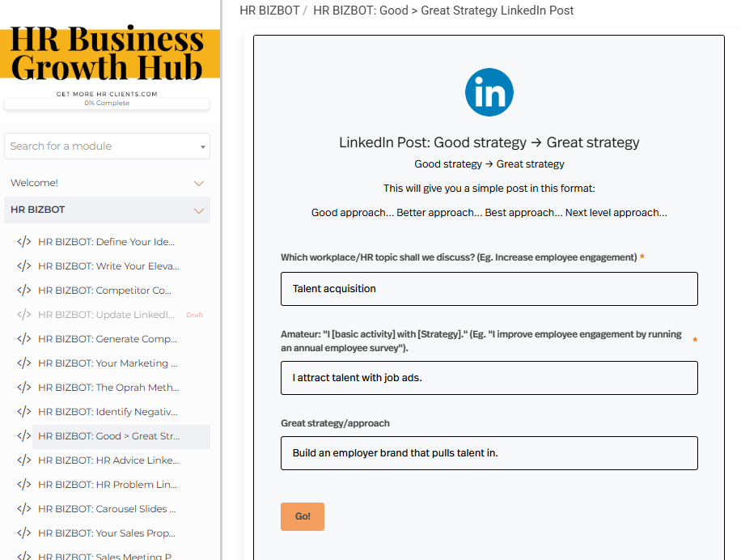Click the code icon beside HR Problem Lin...
Viewport: 741px width, 560px height.
coord(24,485)
